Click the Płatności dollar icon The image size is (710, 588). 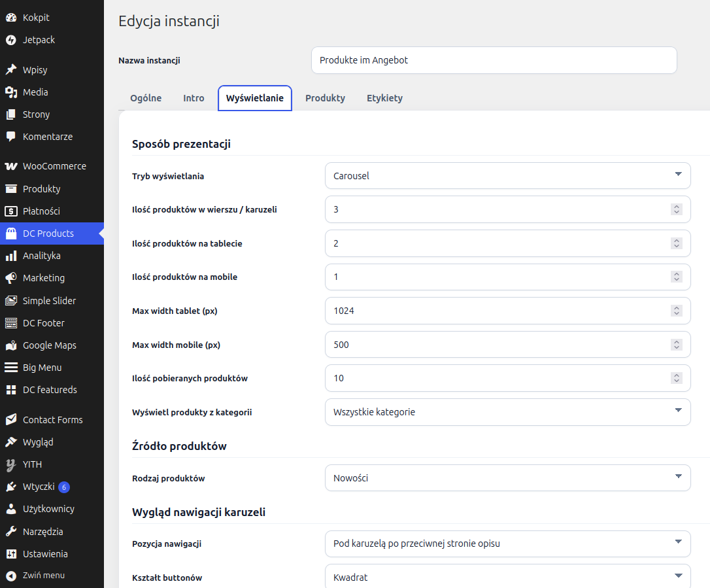[x=11, y=211]
